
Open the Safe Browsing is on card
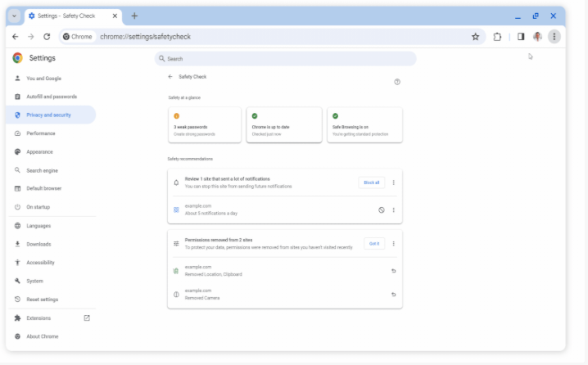point(365,124)
